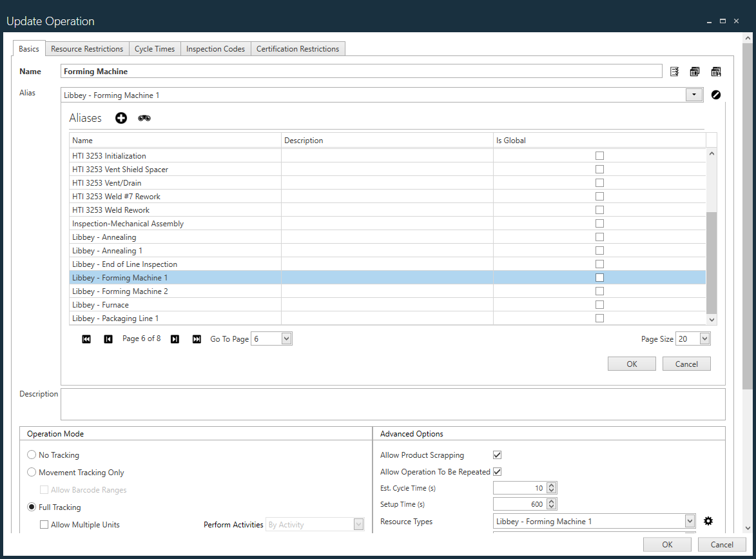Viewport: 756px width, 559px height.
Task: Click Cancel in the Aliases panel
Action: click(x=686, y=364)
